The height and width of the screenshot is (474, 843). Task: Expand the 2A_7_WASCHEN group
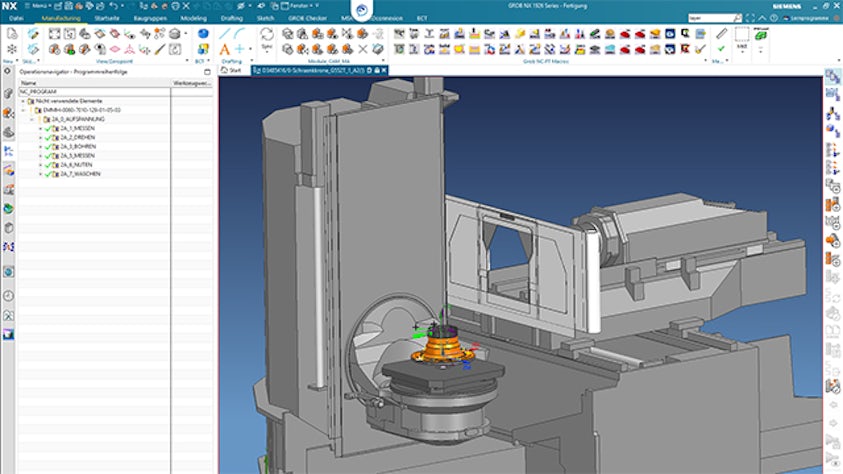[x=40, y=174]
